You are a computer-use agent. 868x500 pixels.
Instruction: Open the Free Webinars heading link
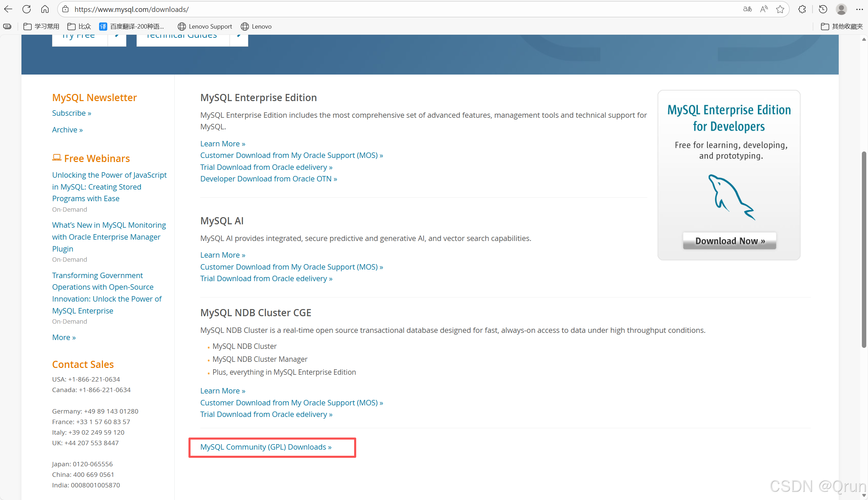tap(91, 158)
